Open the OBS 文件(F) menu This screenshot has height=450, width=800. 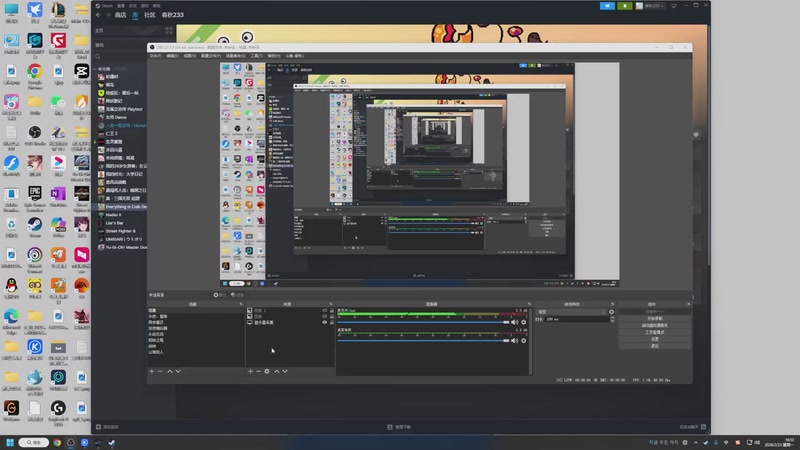coord(156,56)
